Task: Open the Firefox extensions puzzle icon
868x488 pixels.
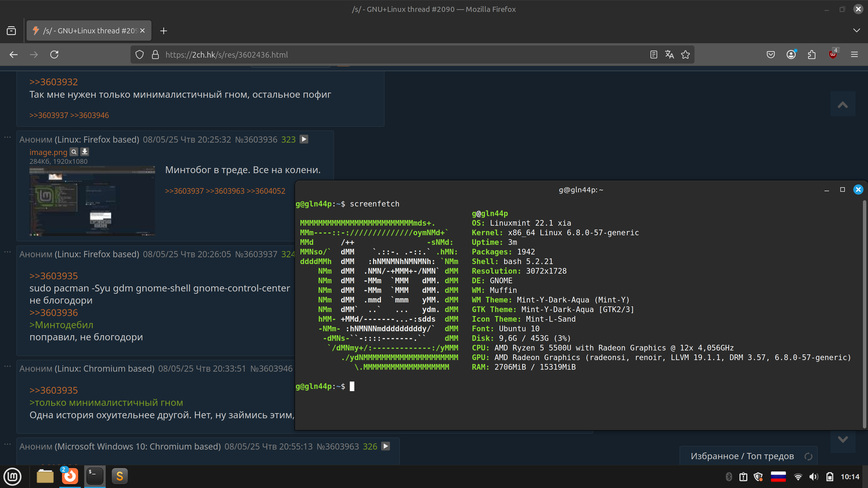Action: [812, 55]
